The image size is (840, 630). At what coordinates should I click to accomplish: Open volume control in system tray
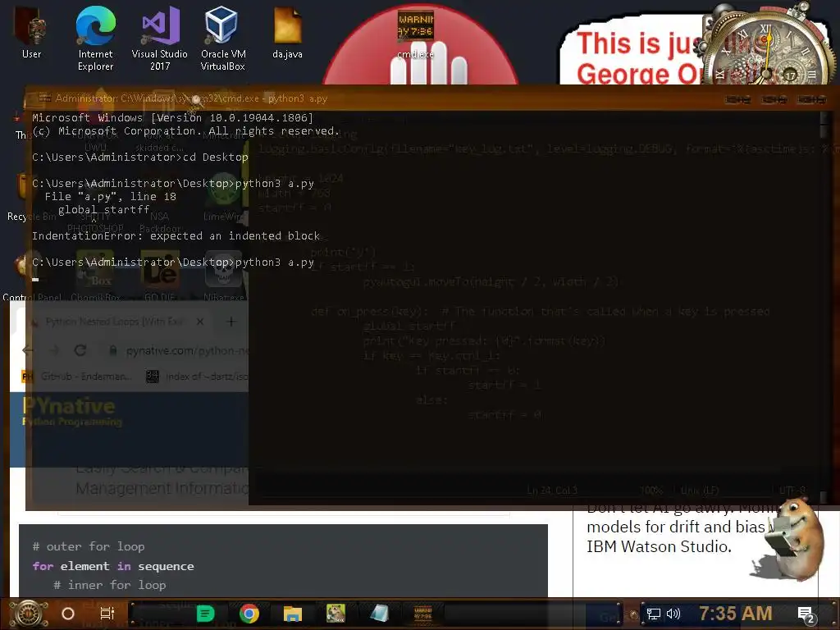(x=673, y=614)
